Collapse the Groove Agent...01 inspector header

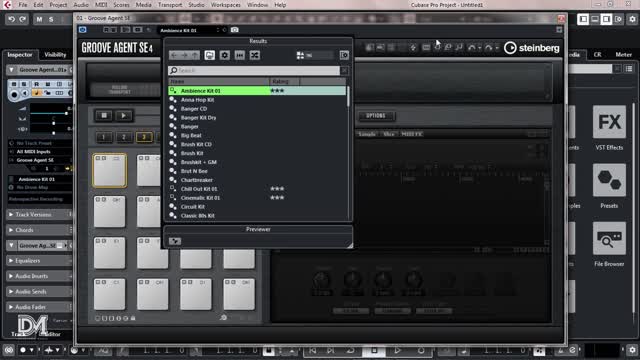pyautogui.click(x=11, y=70)
